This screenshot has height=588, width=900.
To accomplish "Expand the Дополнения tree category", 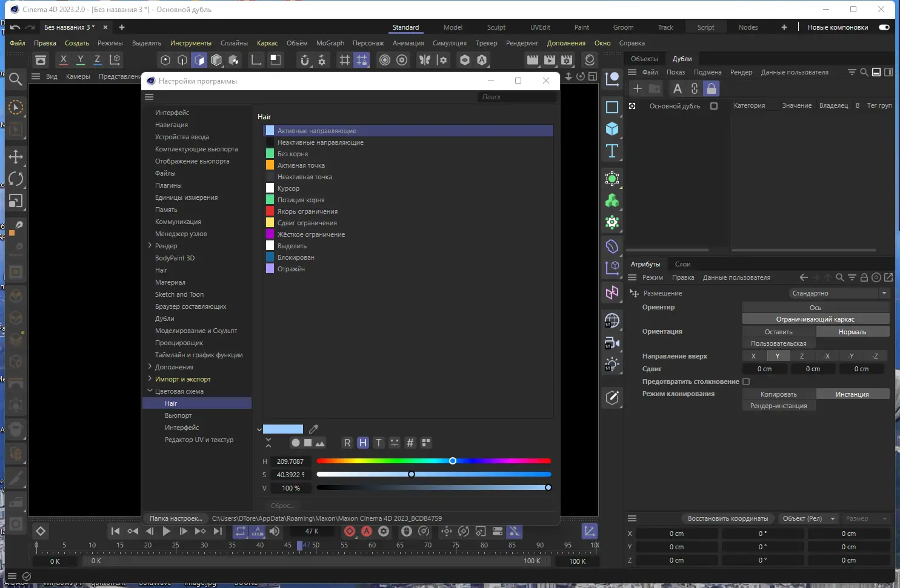I will coord(150,366).
